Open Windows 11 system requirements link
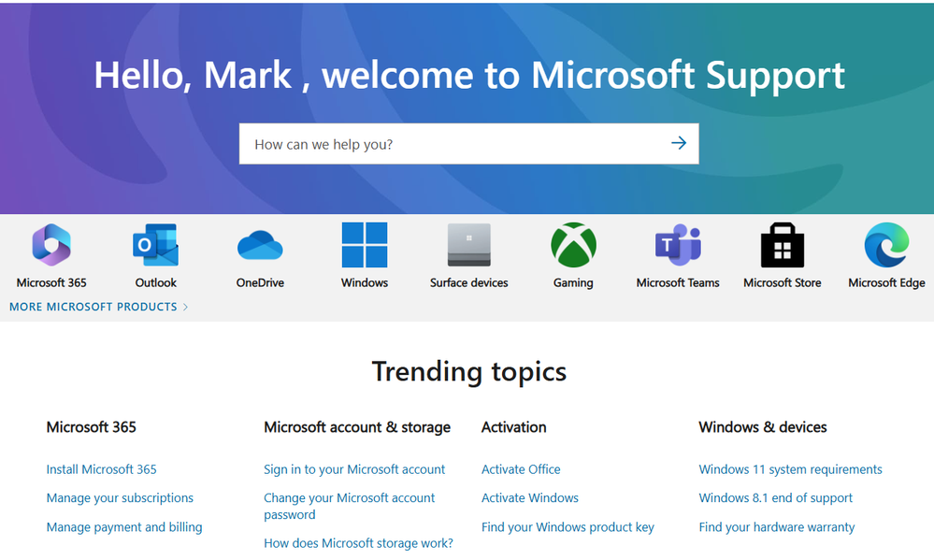Viewport: 934px width, 560px height. (790, 469)
